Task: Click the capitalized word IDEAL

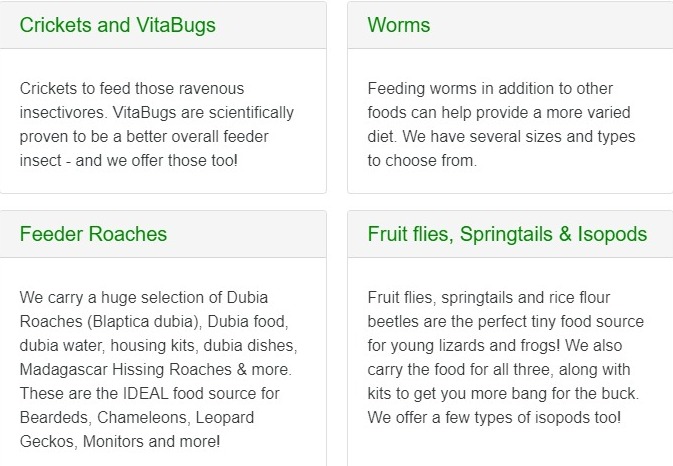Action: point(146,393)
